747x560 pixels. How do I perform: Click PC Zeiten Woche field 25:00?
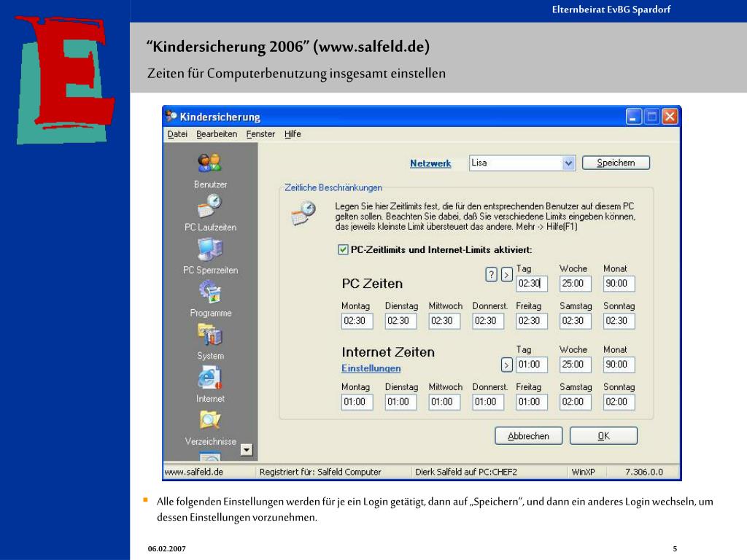pyautogui.click(x=576, y=284)
